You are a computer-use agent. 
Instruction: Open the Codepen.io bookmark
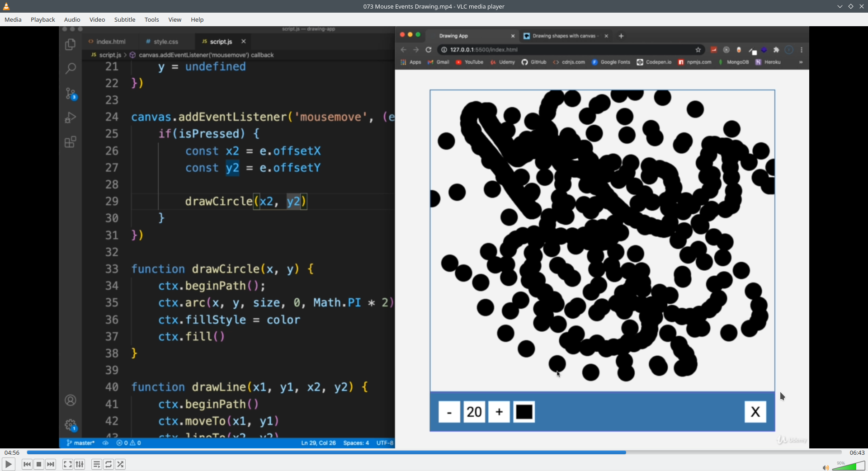(x=654, y=62)
